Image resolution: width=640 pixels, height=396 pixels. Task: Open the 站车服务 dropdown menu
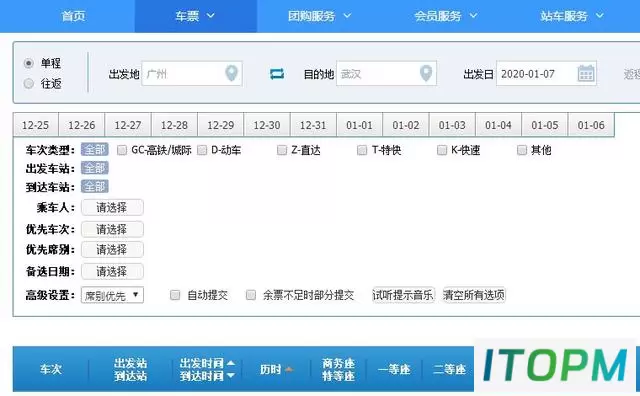click(x=572, y=16)
